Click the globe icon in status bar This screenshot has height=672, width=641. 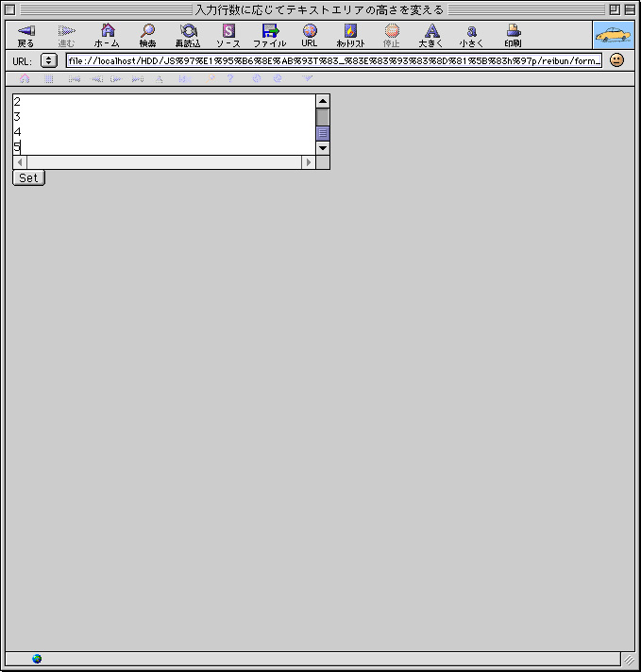point(37,658)
